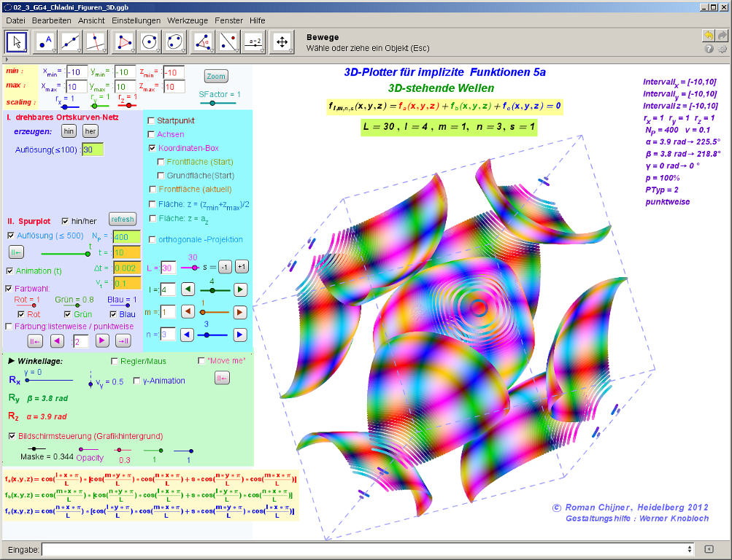Click the undo arrow icon
Screen dimensions: 732x560
click(708, 35)
